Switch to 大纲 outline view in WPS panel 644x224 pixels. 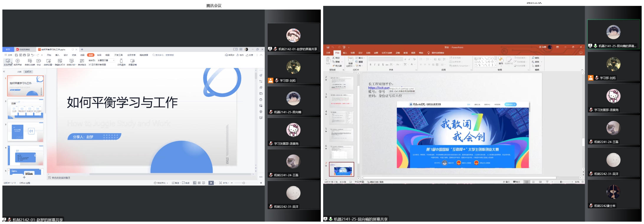[19, 72]
